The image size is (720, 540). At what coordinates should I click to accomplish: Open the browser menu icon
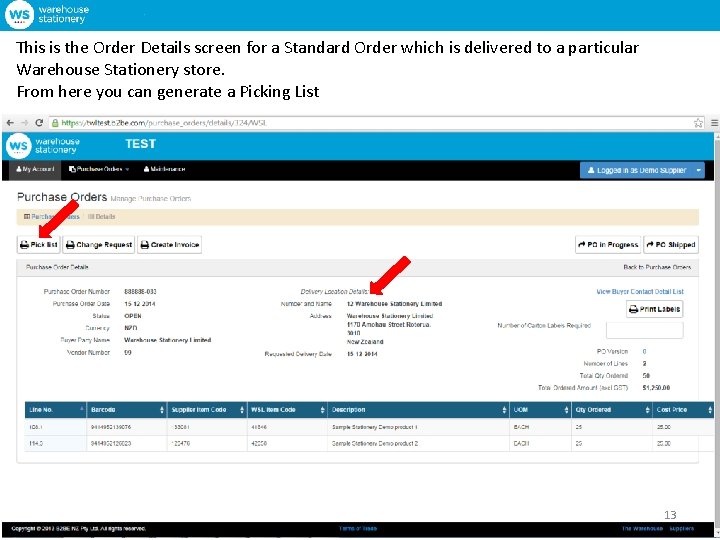click(x=714, y=123)
